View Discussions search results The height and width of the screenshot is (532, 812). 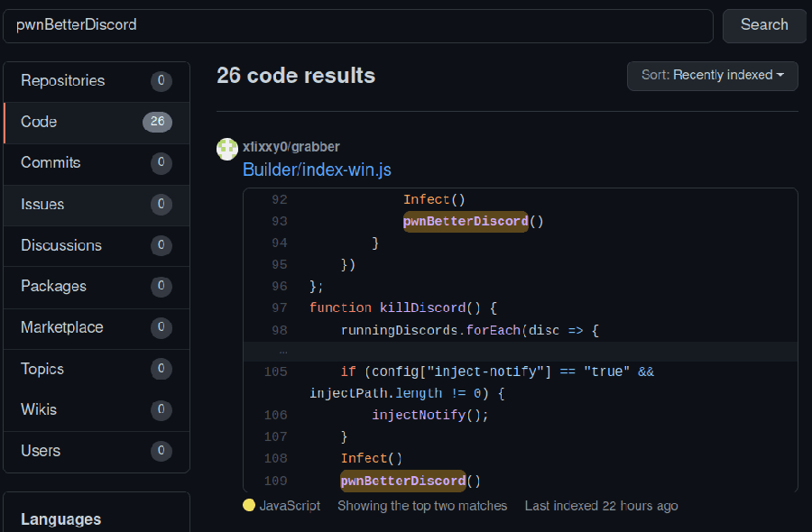(x=60, y=245)
